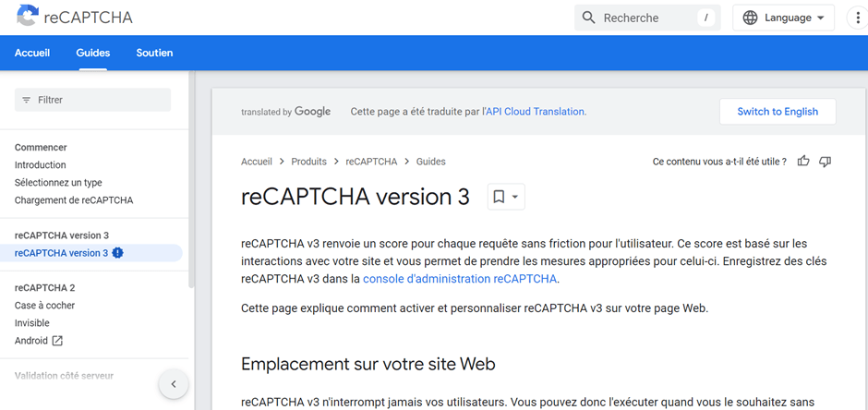
Task: Click the Guides breadcrumb link
Action: click(430, 162)
